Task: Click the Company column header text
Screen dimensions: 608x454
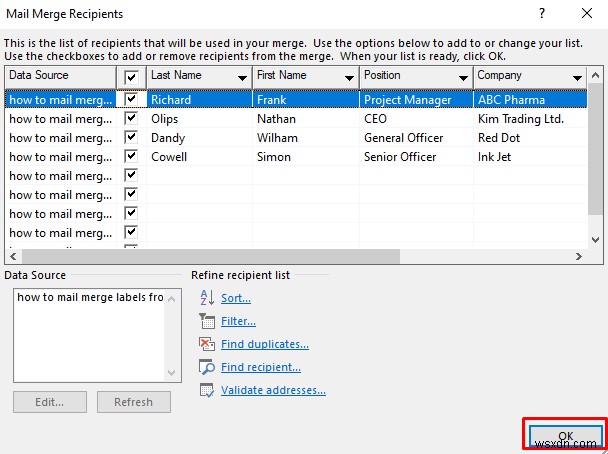Action: (x=499, y=75)
